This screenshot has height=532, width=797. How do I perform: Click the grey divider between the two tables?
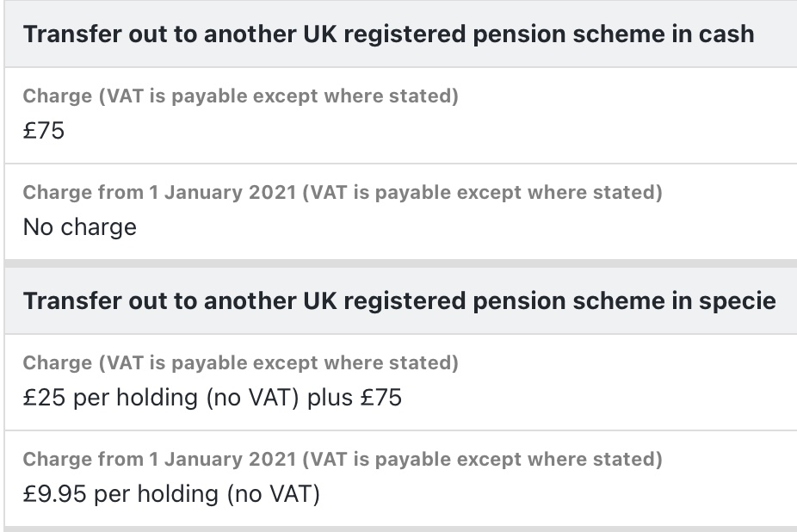(x=400, y=263)
